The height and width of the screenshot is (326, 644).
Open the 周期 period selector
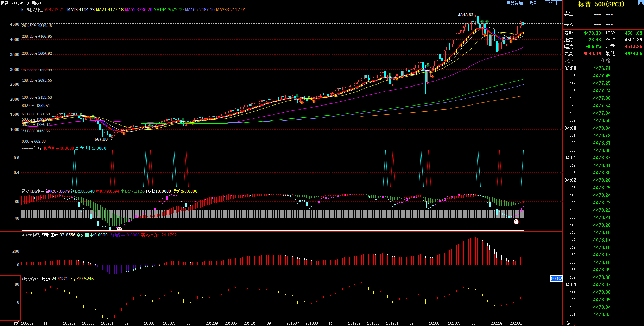pyautogui.click(x=534, y=3)
